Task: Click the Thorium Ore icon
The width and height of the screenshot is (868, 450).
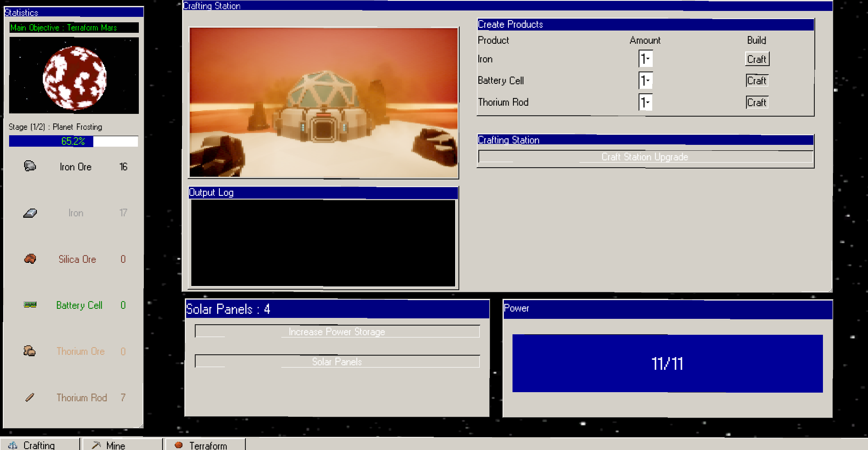Action: (x=30, y=351)
